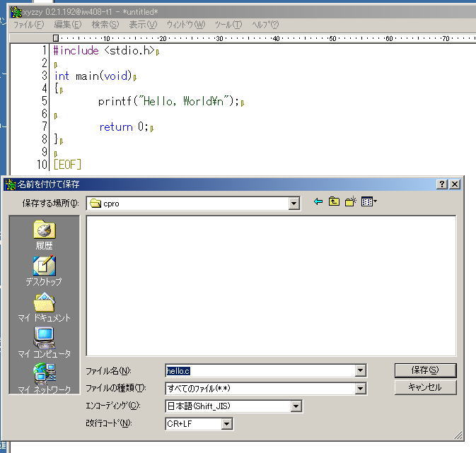Image resolution: width=476 pixels, height=453 pixels.
Task: Select the Desktop (デスクトップ) places icon
Action: coord(44,270)
